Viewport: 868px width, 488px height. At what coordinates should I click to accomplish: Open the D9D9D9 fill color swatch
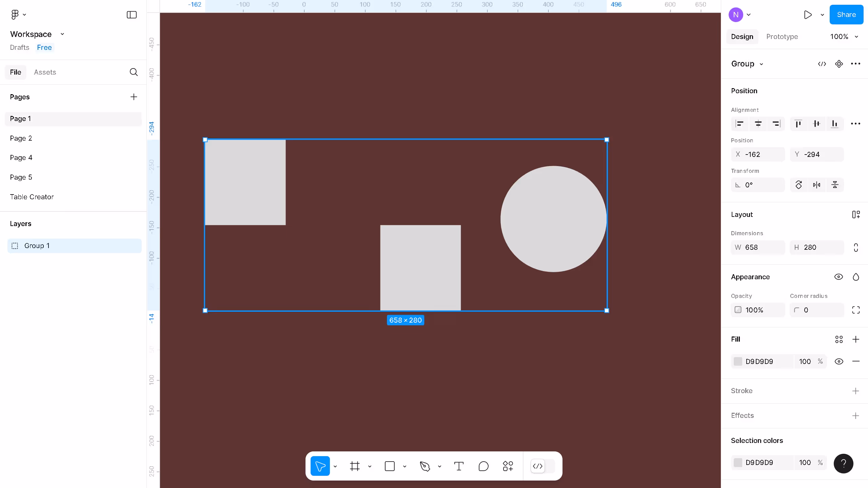pos(738,361)
